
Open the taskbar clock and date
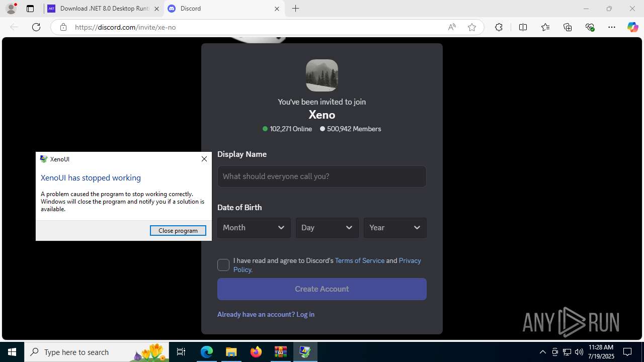pyautogui.click(x=601, y=352)
